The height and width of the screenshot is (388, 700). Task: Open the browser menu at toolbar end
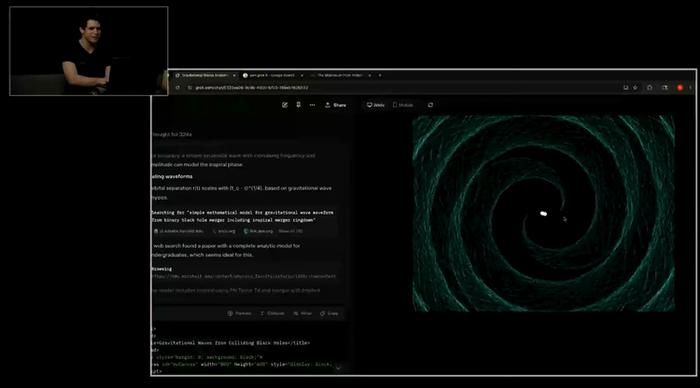[x=690, y=88]
